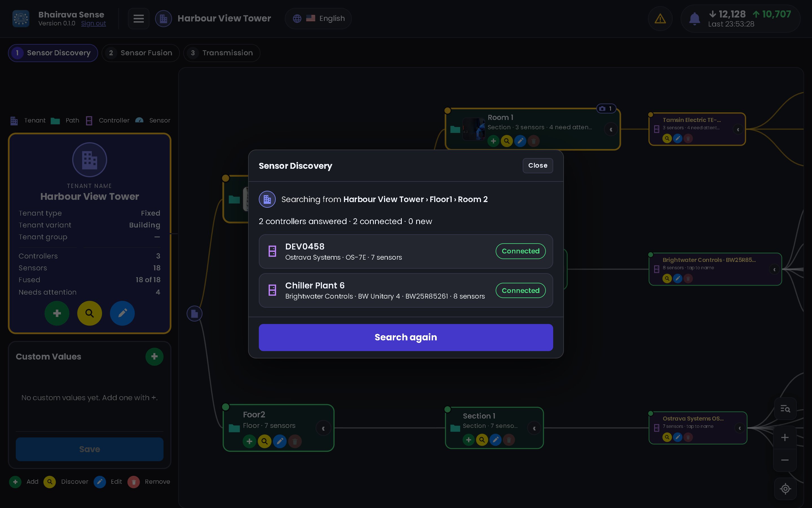This screenshot has width=812, height=508.
Task: Click Brightwater Controls node edit icon
Action: (678, 279)
